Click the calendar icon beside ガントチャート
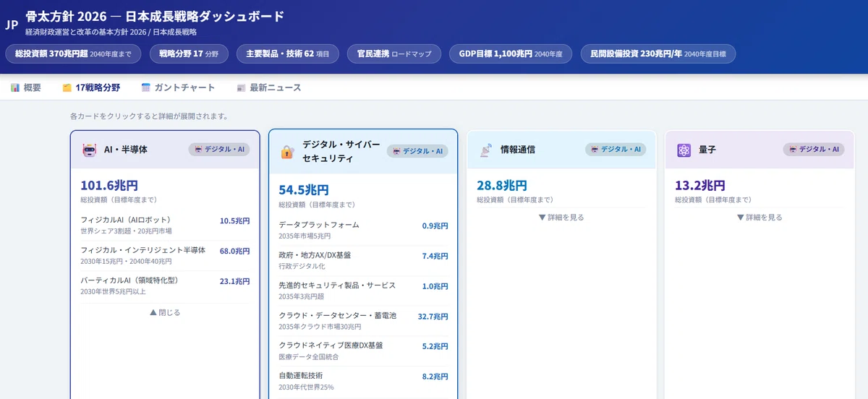The width and height of the screenshot is (868, 399). pyautogui.click(x=145, y=87)
